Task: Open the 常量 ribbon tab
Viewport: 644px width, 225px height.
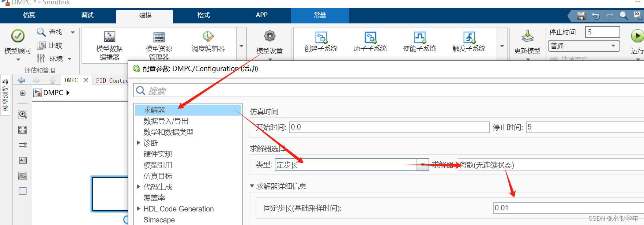Action: pyautogui.click(x=320, y=15)
